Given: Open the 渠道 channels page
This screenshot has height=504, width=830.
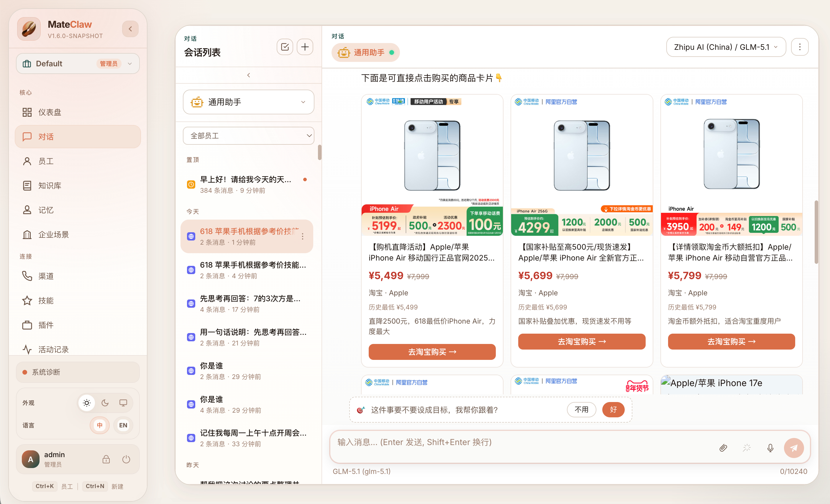Looking at the screenshot, I should tap(78, 276).
